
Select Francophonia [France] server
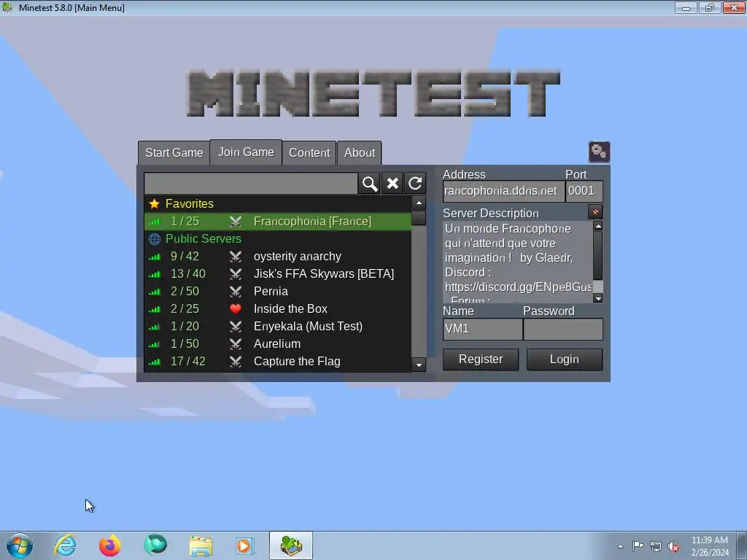pyautogui.click(x=278, y=222)
